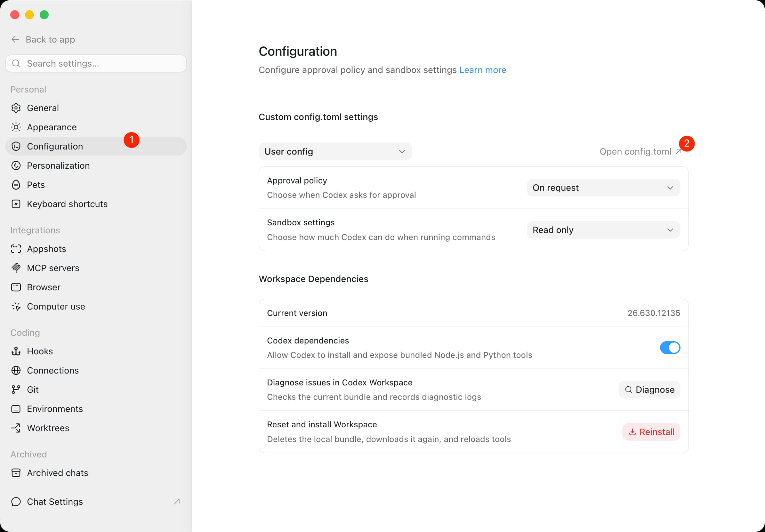
Task: Click the MCP servers icon
Action: [x=16, y=268]
